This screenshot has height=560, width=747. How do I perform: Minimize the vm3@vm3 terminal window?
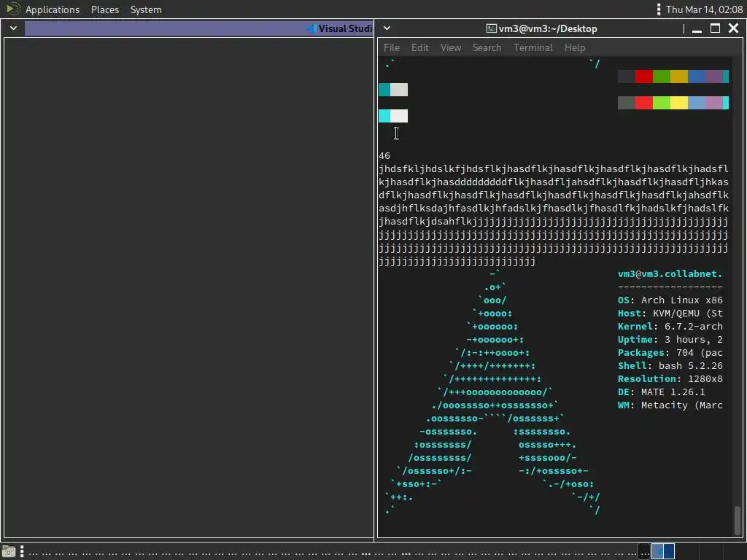tap(697, 29)
